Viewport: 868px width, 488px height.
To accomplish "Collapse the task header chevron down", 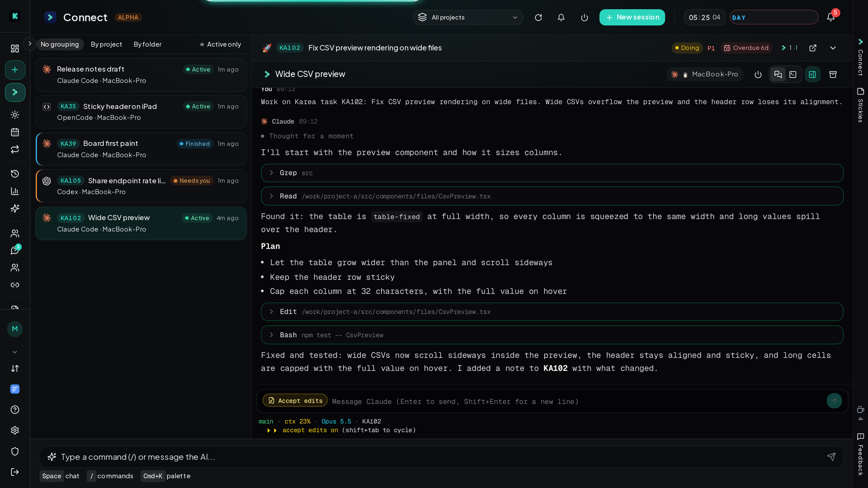I will [833, 48].
